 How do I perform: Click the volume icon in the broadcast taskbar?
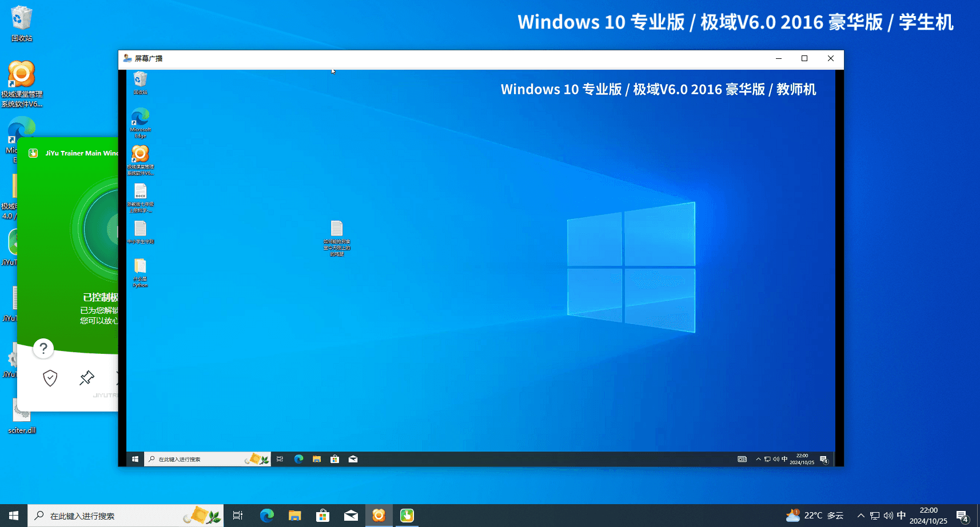point(776,459)
